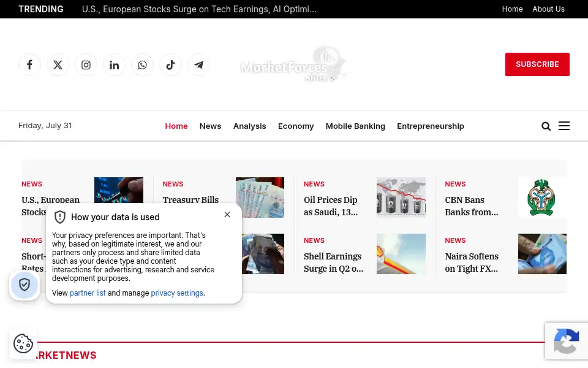Open the About Us link
Image resolution: width=588 pixels, height=368 pixels.
(x=548, y=9)
